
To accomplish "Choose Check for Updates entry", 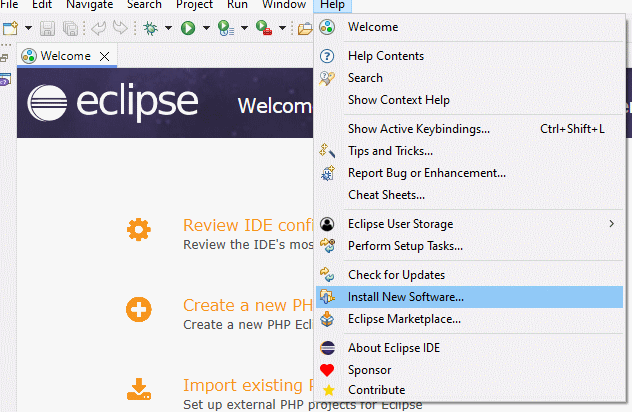I will click(470, 275).
